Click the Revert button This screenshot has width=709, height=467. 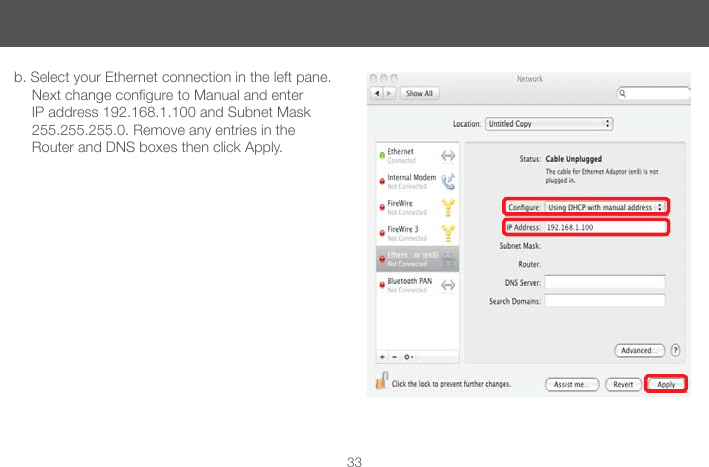(623, 384)
